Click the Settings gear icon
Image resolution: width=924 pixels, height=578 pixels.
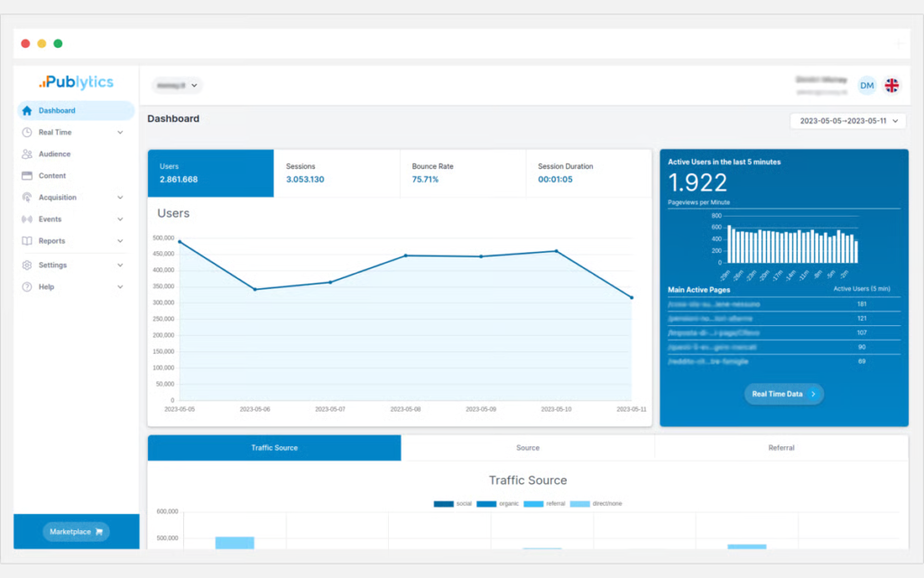tap(27, 266)
